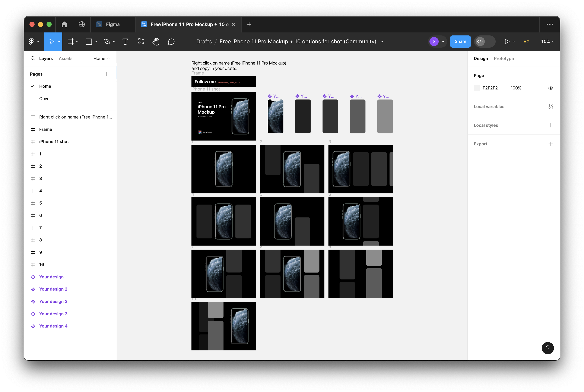
Task: Toggle page background visibility eye
Action: 550,88
